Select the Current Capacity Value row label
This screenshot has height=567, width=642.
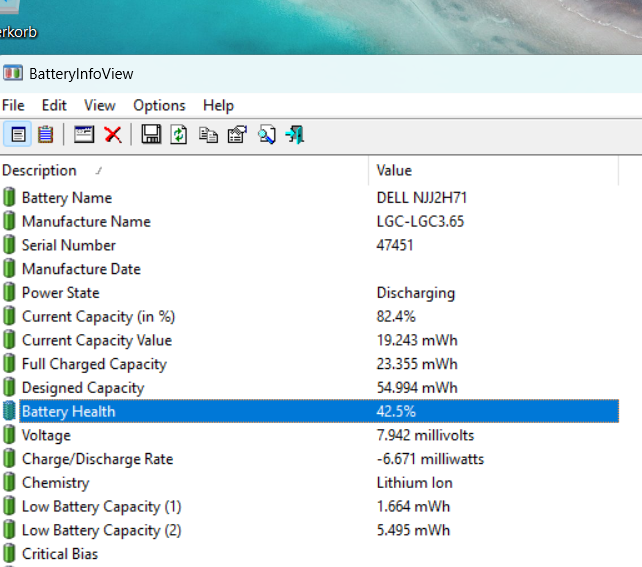97,341
